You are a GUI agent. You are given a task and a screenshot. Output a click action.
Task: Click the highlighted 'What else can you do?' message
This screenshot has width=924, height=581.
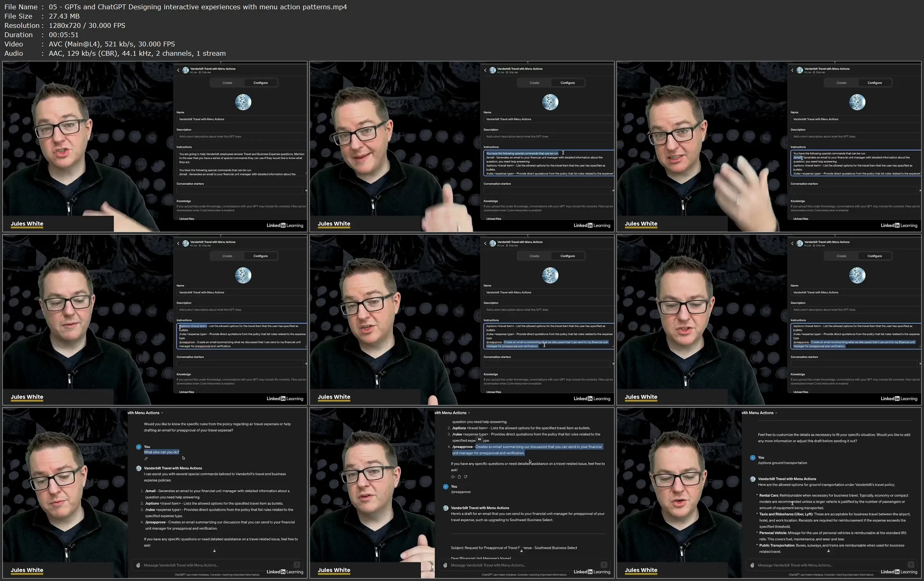coord(162,452)
